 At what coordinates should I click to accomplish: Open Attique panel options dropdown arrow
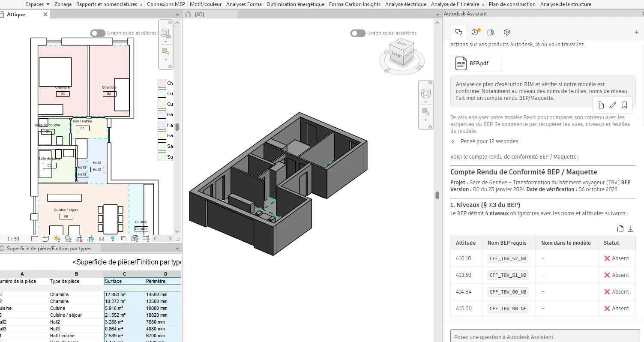177,14
